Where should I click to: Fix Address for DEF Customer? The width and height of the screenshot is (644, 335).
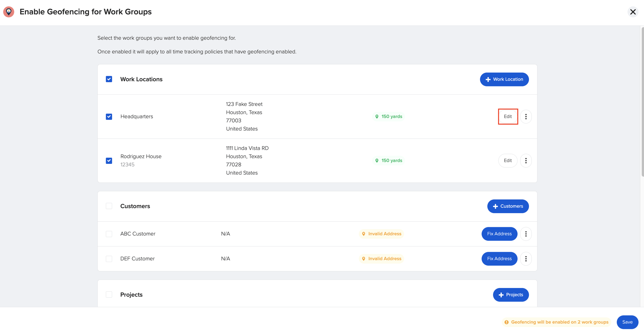click(x=499, y=259)
